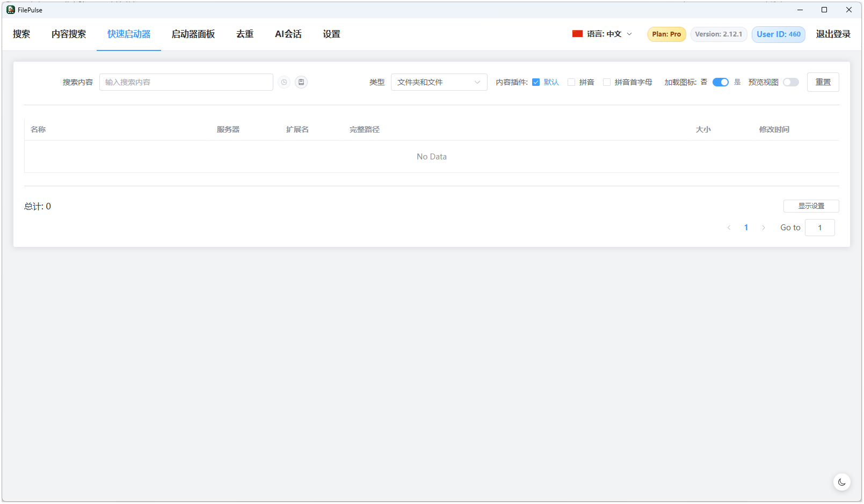This screenshot has height=504, width=864.
Task: Click the FilePulse app logo icon
Action: click(x=11, y=10)
